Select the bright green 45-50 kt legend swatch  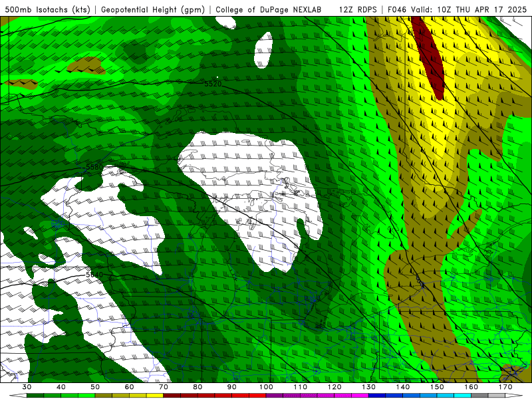[x=86, y=396]
